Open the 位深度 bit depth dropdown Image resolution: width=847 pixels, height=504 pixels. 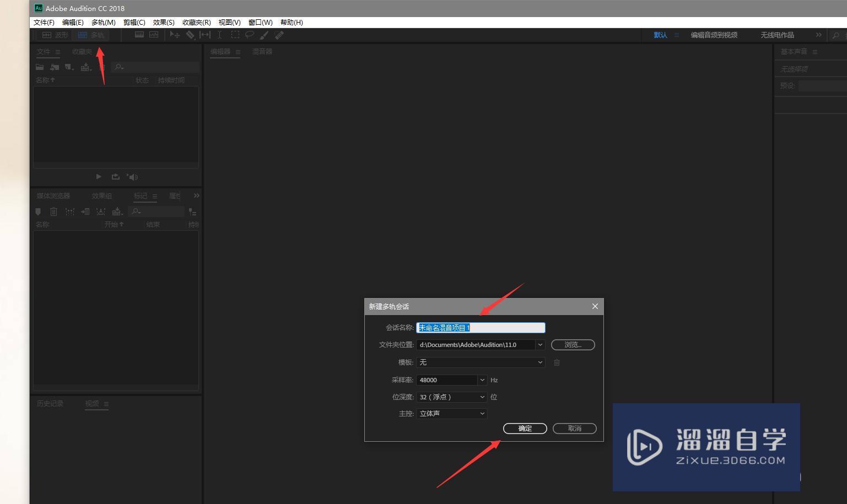pos(452,397)
